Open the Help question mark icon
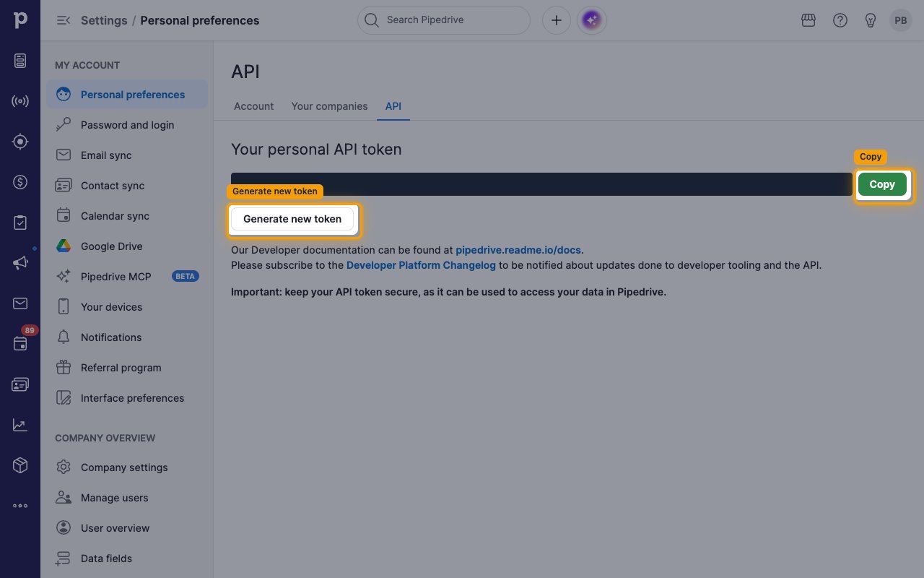The height and width of the screenshot is (578, 924). click(x=840, y=20)
